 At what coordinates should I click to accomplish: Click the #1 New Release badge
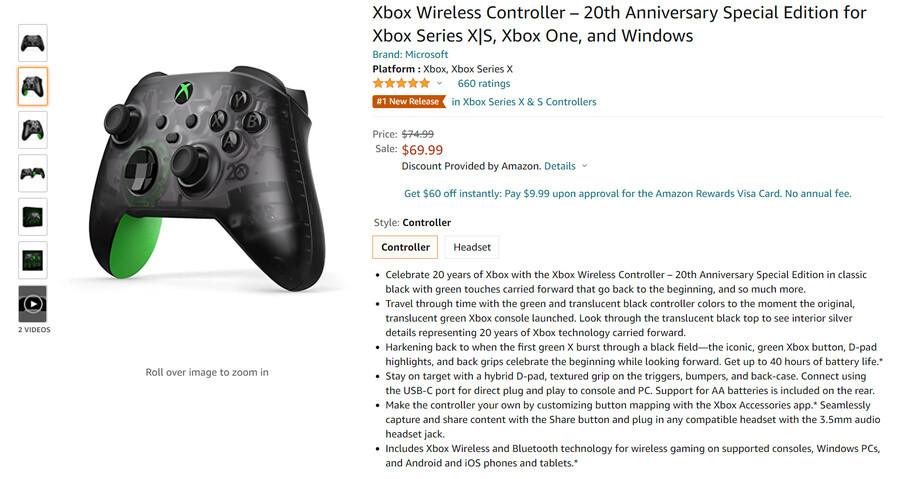click(x=409, y=102)
